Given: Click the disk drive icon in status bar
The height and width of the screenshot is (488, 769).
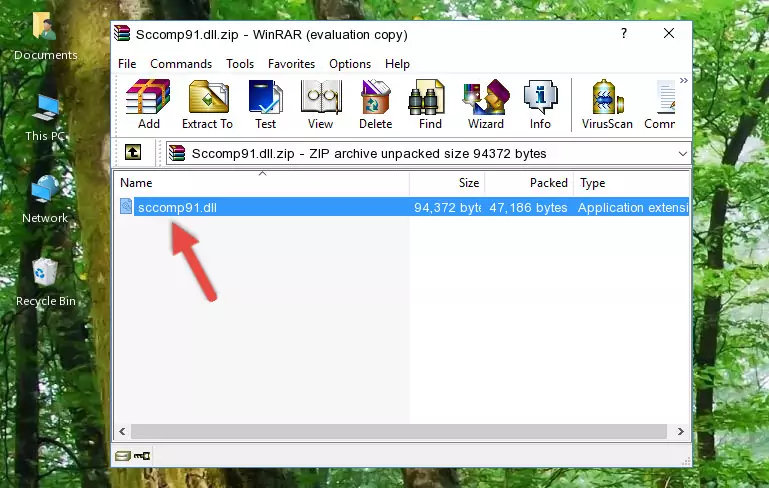Looking at the screenshot, I should (123, 456).
